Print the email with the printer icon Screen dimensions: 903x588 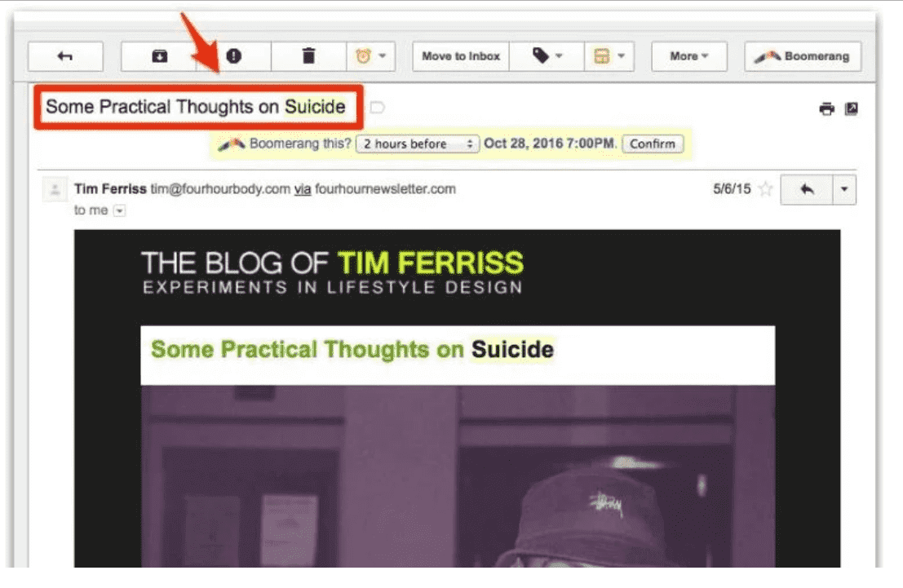click(x=827, y=108)
